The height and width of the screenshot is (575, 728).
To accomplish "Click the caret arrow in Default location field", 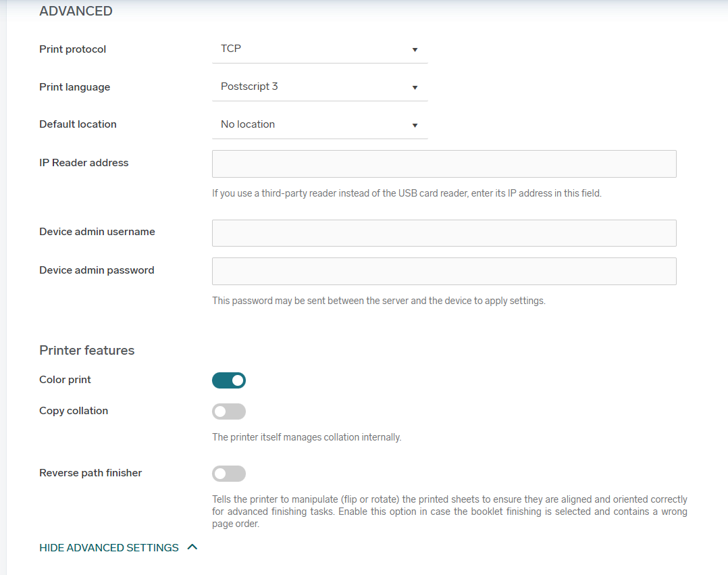I will 415,126.
